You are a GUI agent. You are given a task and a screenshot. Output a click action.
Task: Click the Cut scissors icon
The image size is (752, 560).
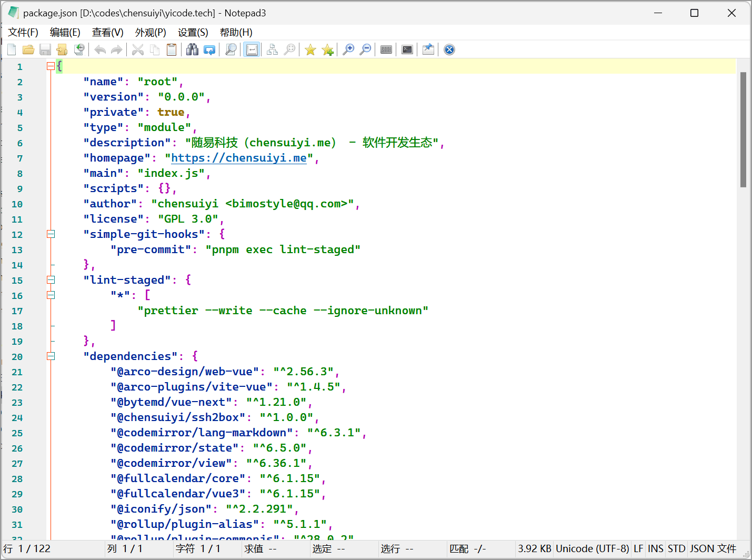tap(138, 49)
